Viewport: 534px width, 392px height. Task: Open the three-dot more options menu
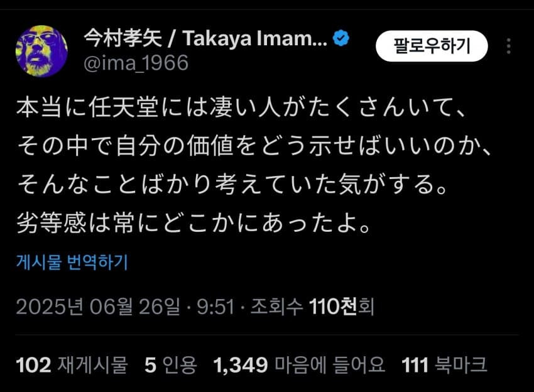[509, 46]
